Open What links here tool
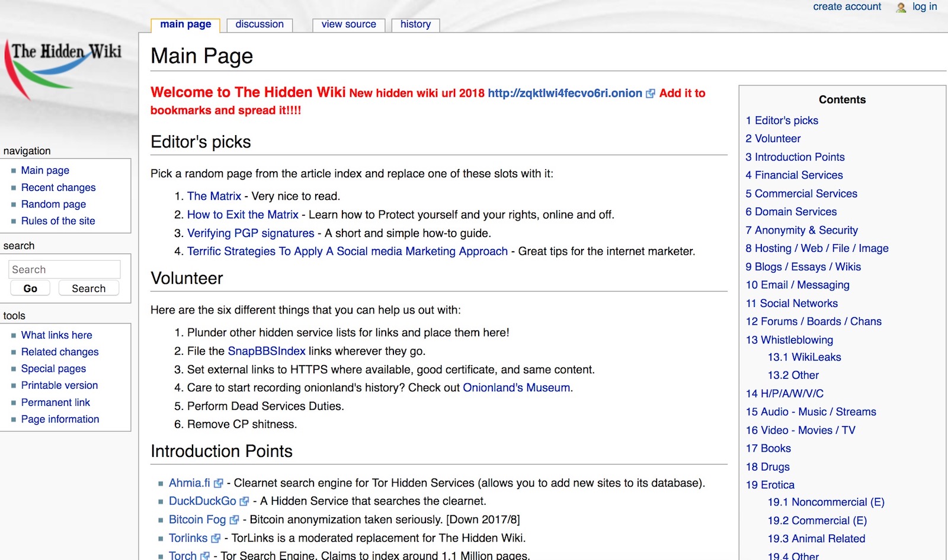The height and width of the screenshot is (560, 948). click(57, 335)
